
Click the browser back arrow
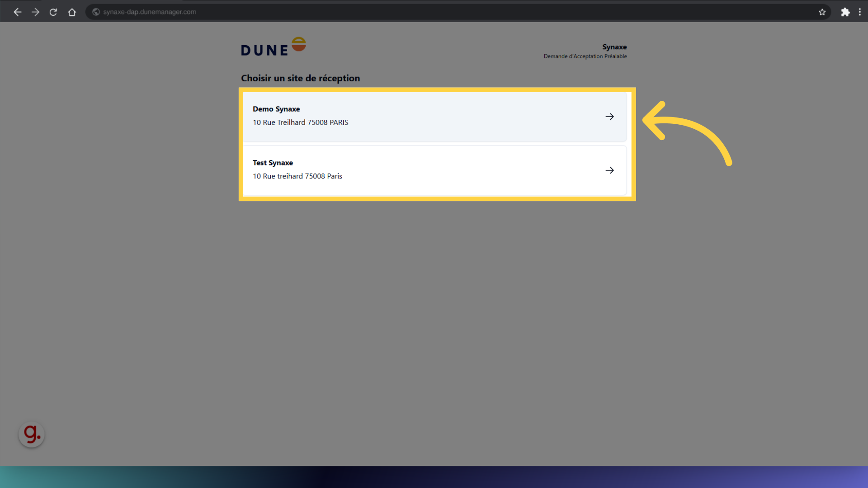[18, 12]
